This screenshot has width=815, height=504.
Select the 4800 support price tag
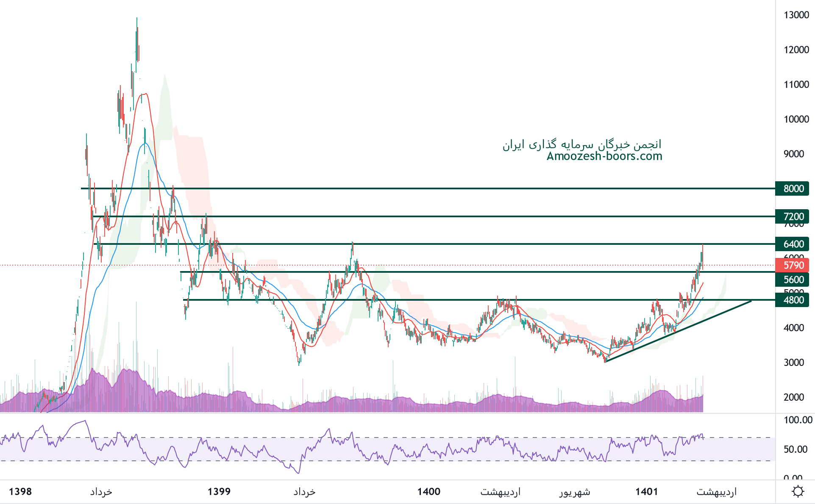point(793,300)
